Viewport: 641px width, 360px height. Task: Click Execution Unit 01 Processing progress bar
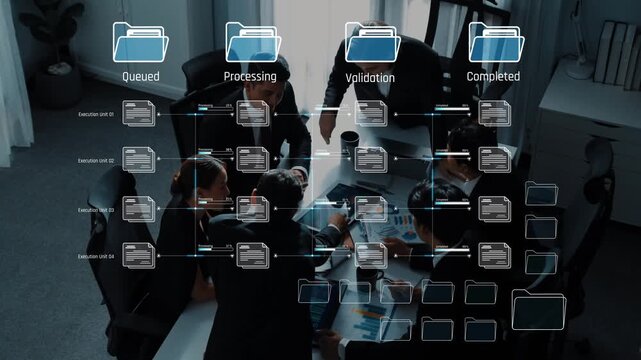coord(215,109)
